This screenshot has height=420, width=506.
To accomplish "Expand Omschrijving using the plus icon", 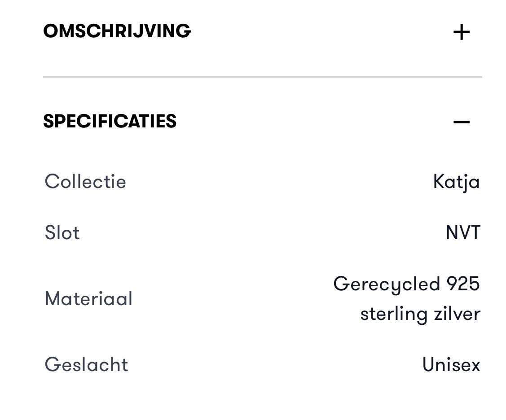I will tap(461, 32).
